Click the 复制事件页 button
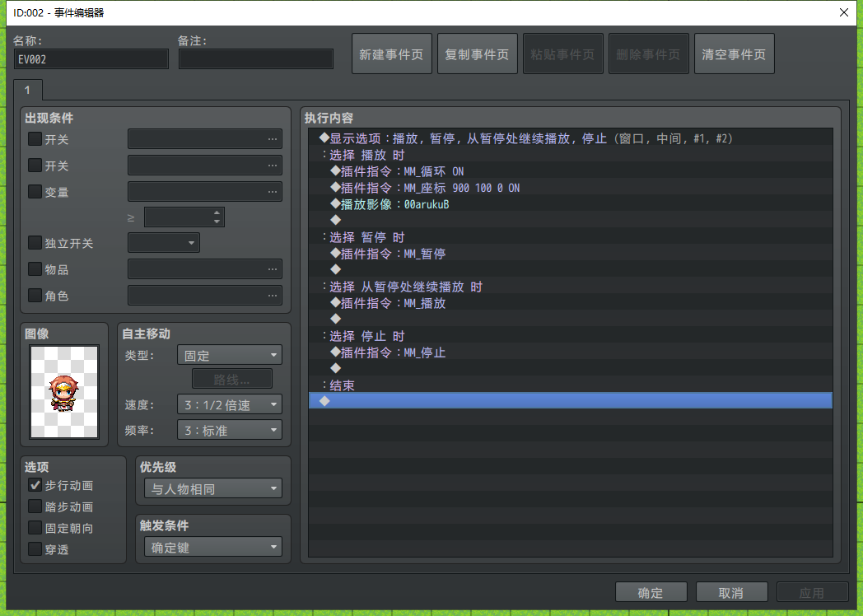Screen dimensions: 863x616 click(x=477, y=54)
